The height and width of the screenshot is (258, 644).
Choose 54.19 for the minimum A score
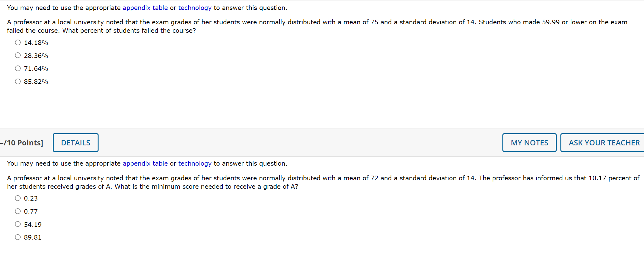18,224
